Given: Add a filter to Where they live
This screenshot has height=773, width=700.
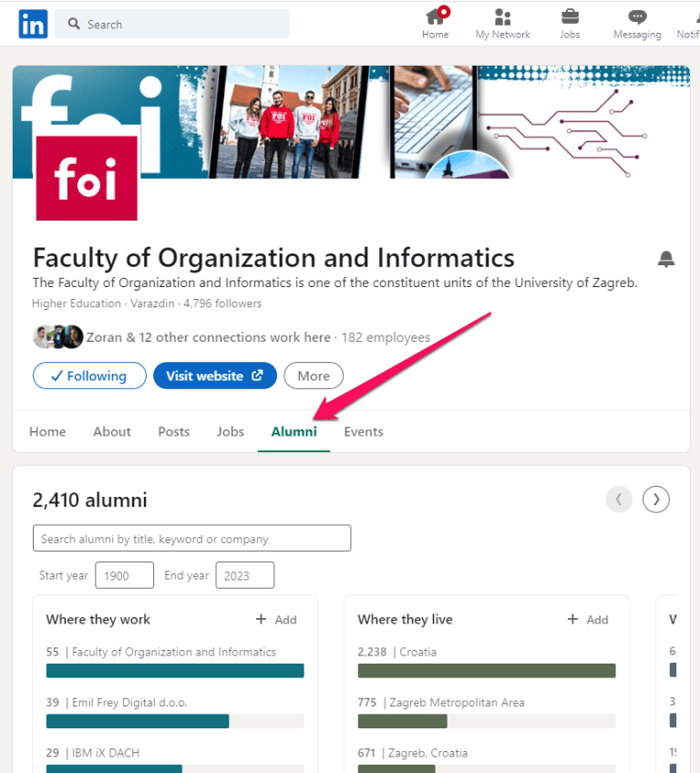Looking at the screenshot, I should pos(588,619).
